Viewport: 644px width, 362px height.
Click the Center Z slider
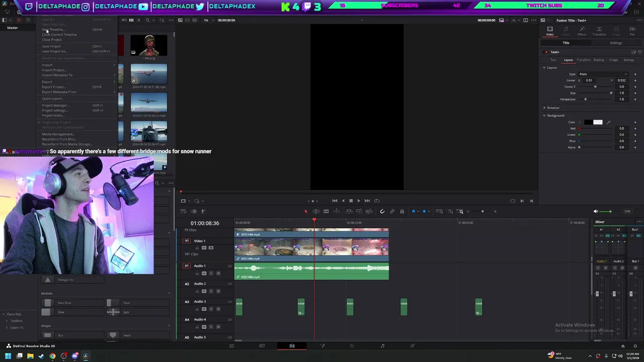coord(595,86)
